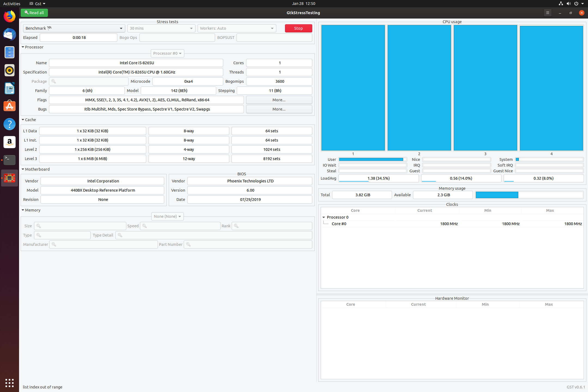The width and height of the screenshot is (588, 392).
Task: Open Ubuntu Software from the dock
Action: [10, 106]
